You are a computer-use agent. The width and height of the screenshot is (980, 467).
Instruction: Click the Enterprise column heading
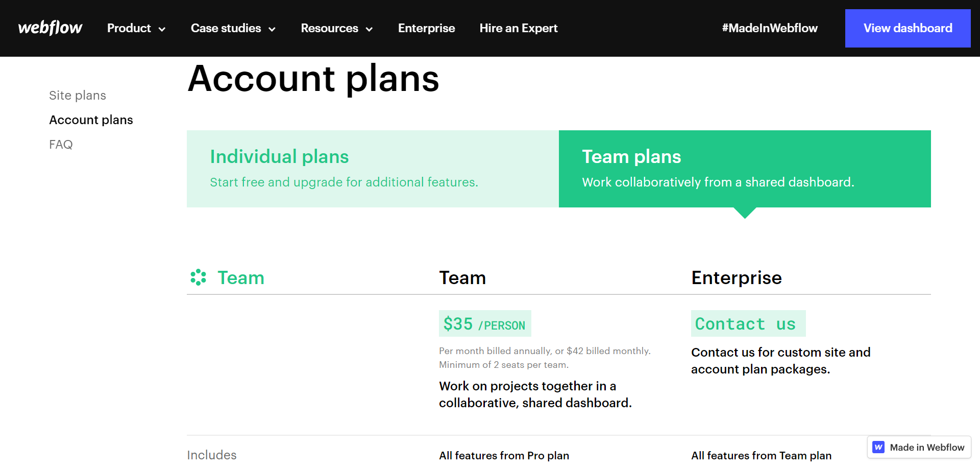(736, 278)
